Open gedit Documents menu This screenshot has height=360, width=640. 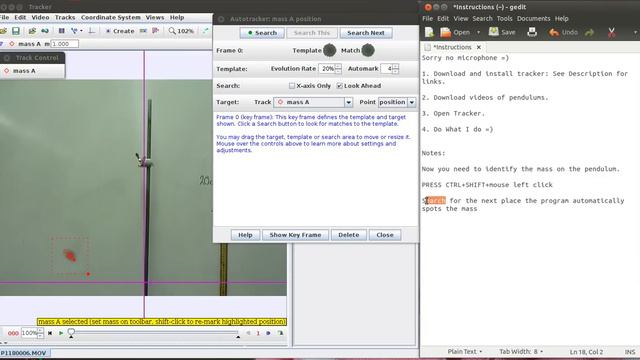coord(533,18)
